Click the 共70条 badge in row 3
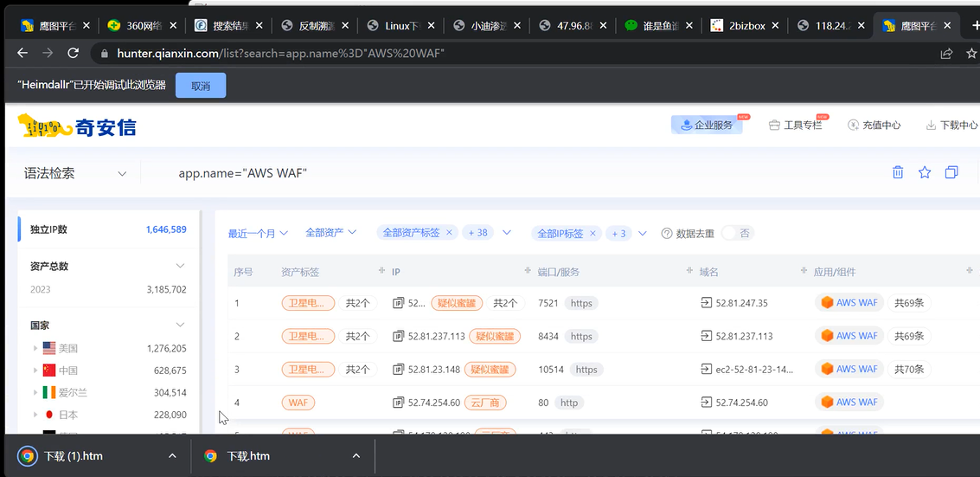This screenshot has width=980, height=477. click(909, 370)
